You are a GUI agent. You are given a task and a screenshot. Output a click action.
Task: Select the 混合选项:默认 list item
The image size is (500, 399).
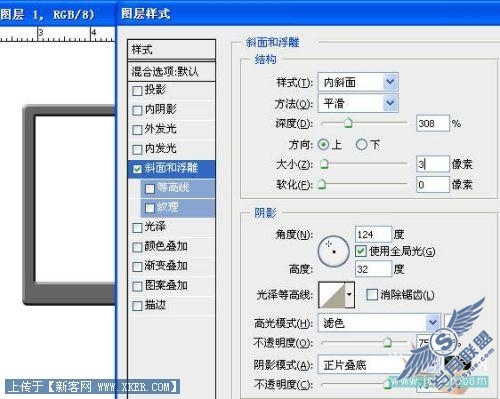pyautogui.click(x=172, y=71)
